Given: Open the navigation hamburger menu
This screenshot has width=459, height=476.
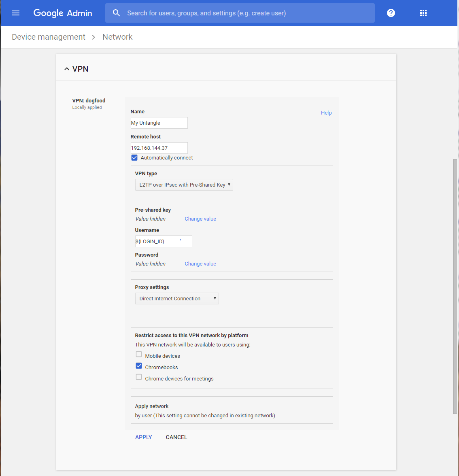Looking at the screenshot, I should click(16, 13).
